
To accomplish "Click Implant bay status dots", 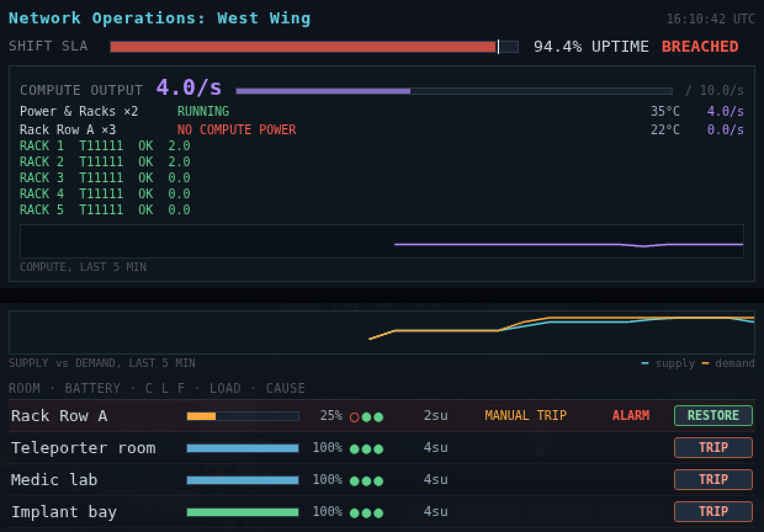I will (367, 513).
